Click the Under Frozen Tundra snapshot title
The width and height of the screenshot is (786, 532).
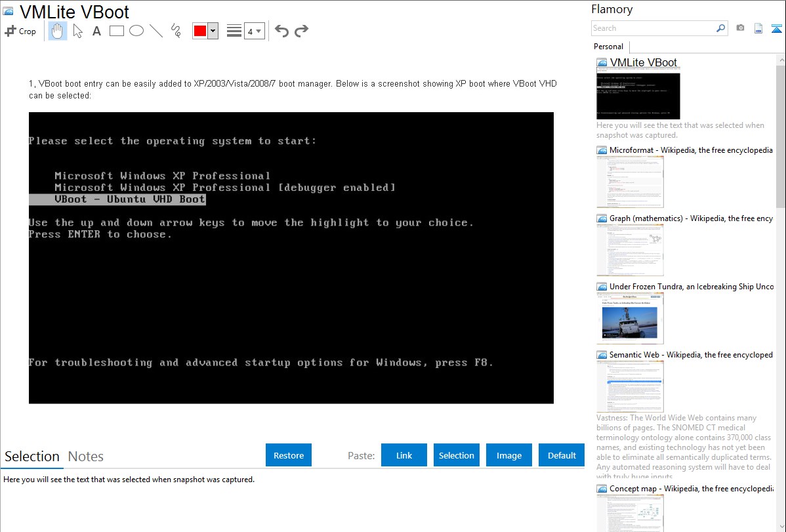pyautogui.click(x=692, y=286)
